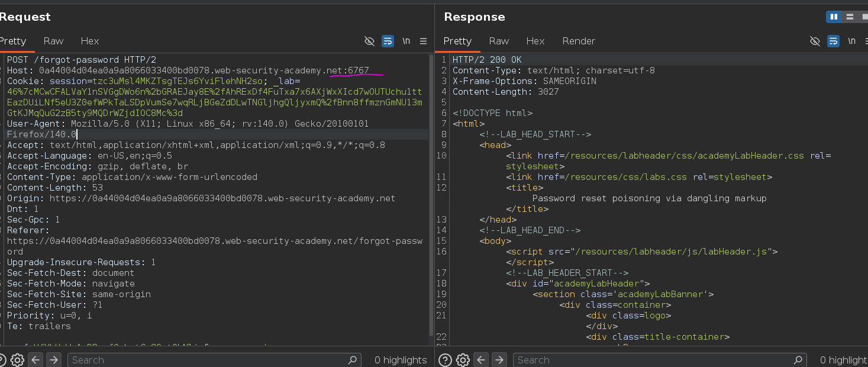Go to previous Request search match
The image size is (868, 367).
[x=36, y=360]
